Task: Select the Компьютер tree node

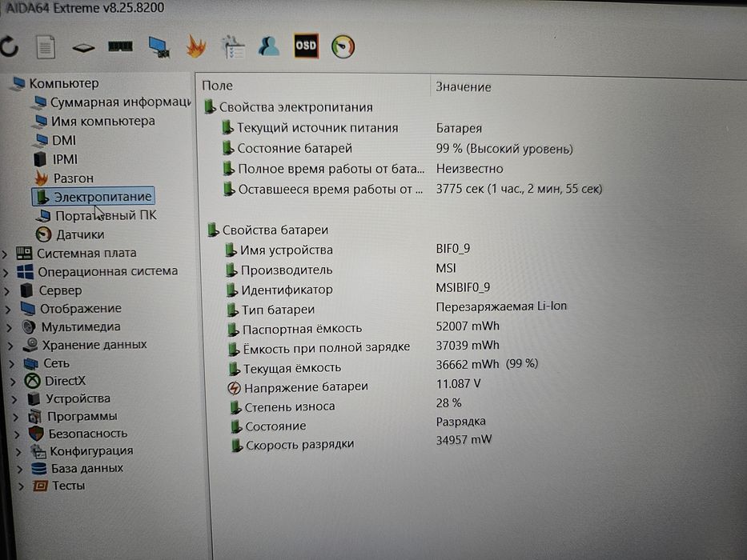Action: coord(64,83)
